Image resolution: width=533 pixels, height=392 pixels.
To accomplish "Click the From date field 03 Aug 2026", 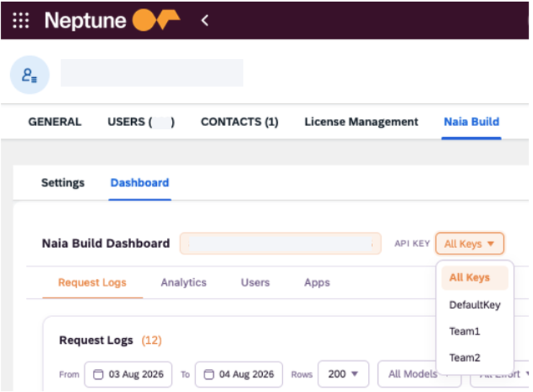I will (128, 374).
